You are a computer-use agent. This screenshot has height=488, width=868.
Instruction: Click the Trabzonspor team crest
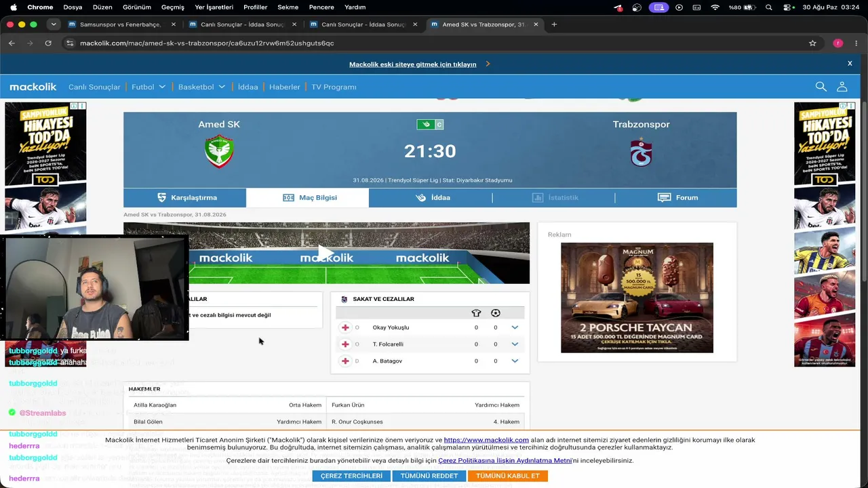[641, 152]
